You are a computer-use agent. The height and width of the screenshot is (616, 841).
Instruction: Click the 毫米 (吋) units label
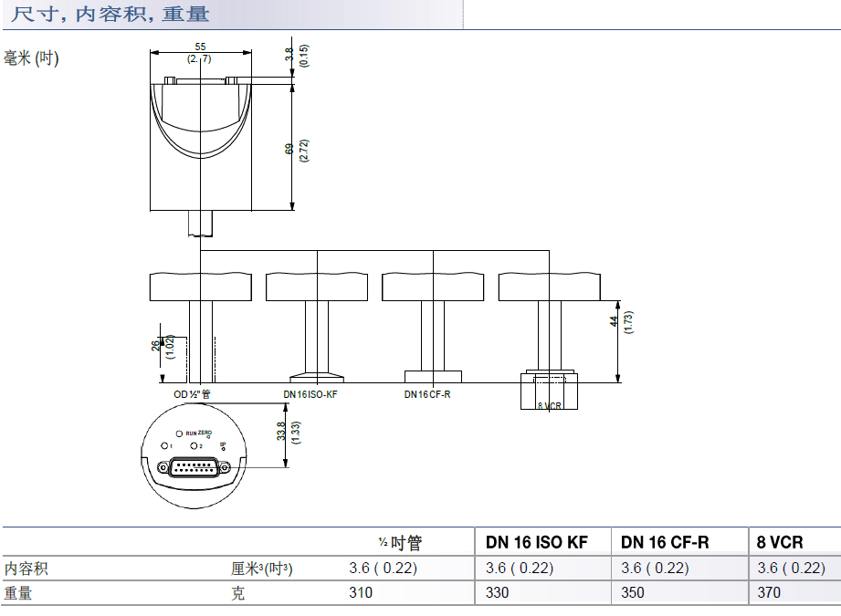pos(32,58)
